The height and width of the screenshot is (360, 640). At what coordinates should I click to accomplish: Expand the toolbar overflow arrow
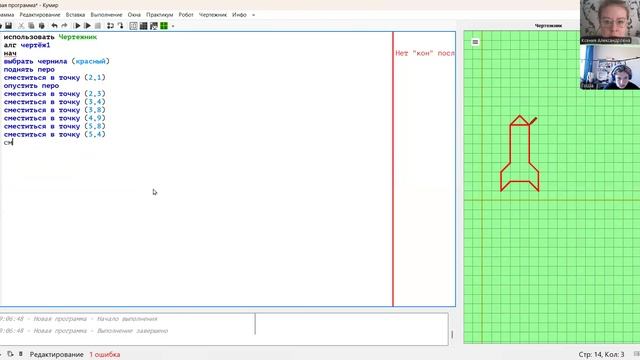173,26
